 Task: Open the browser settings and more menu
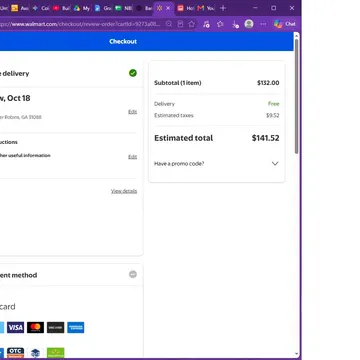pyautogui.click(x=263, y=24)
